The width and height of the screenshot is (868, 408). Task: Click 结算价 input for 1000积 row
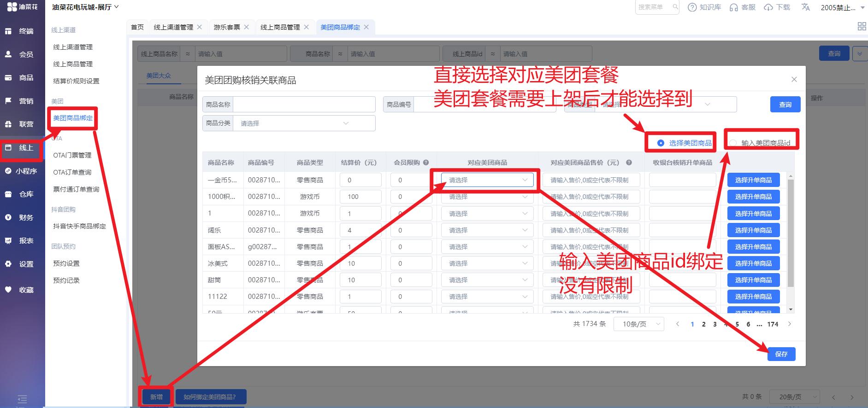[360, 197]
